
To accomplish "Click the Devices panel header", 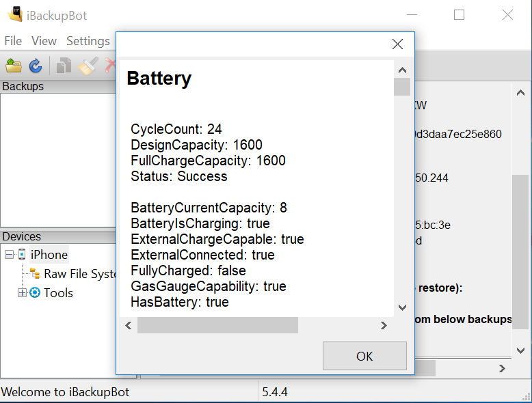I will tap(58, 236).
